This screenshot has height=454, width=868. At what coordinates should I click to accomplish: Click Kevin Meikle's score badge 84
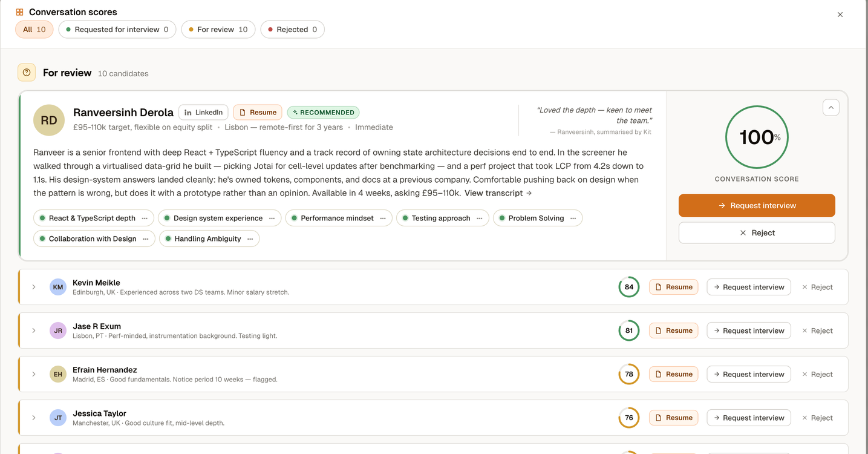coord(629,287)
